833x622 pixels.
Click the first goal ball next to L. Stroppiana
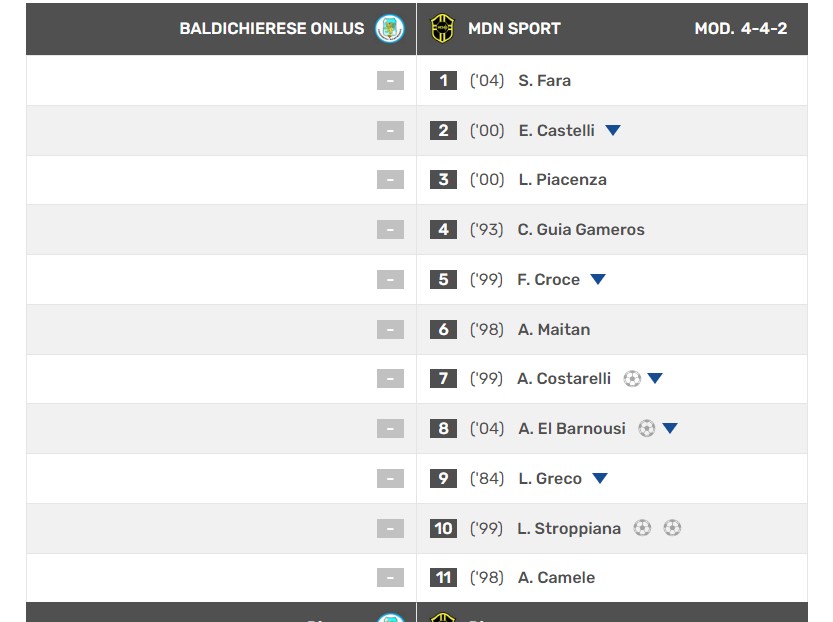[642, 528]
